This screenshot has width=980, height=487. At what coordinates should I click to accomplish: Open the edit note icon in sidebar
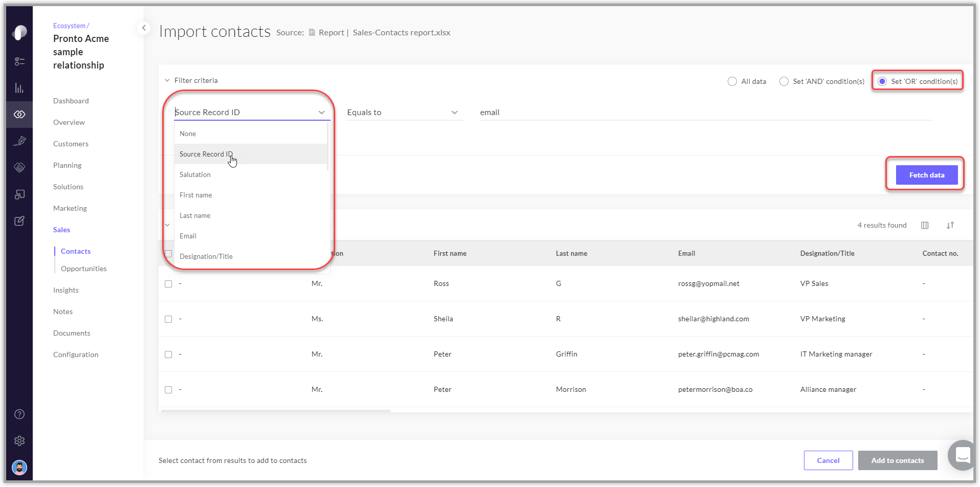[19, 221]
